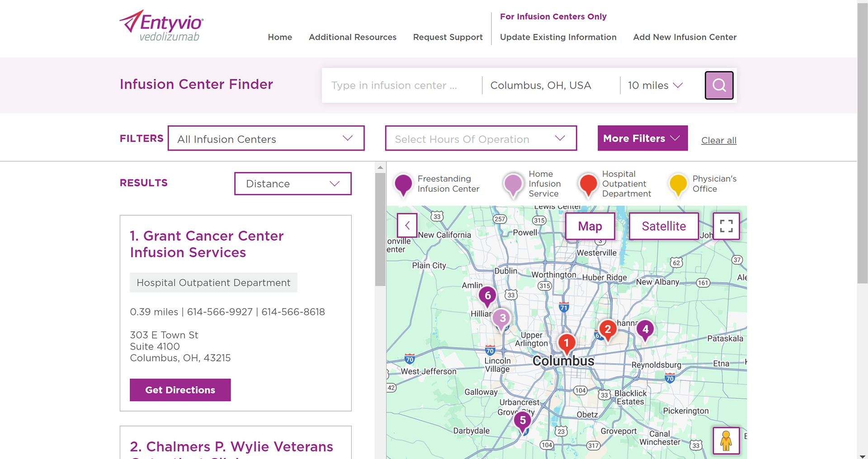Click the Street View pegman icon

point(726,440)
